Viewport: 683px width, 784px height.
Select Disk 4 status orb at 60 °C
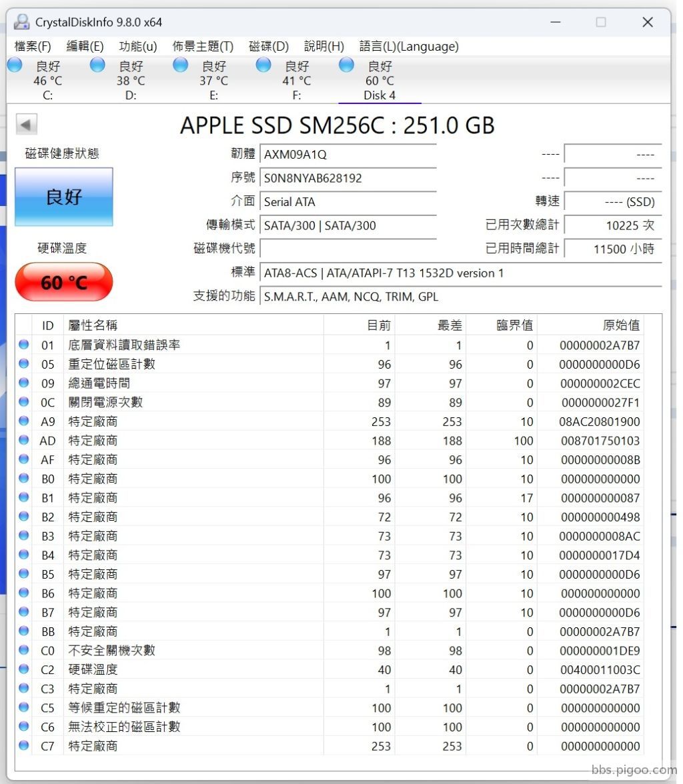[x=347, y=65]
